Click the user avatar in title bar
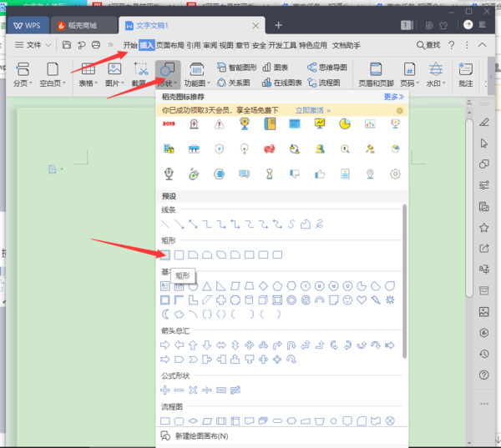The height and width of the screenshot is (448, 501). point(468,25)
